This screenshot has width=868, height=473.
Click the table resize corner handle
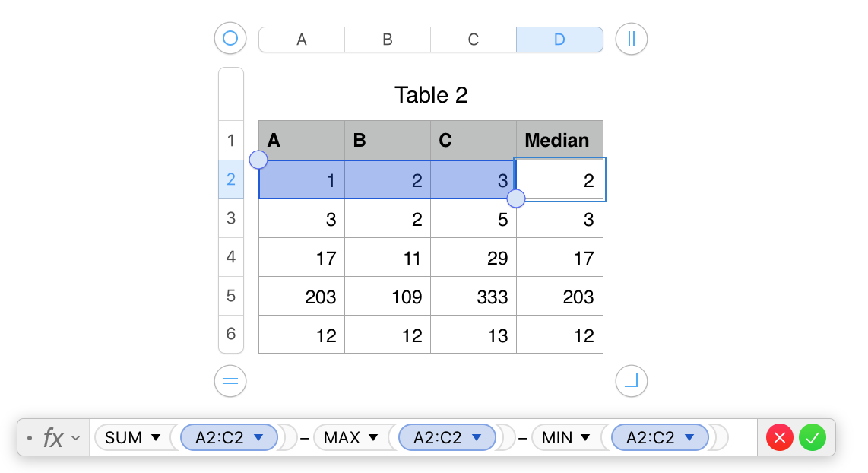pyautogui.click(x=631, y=381)
